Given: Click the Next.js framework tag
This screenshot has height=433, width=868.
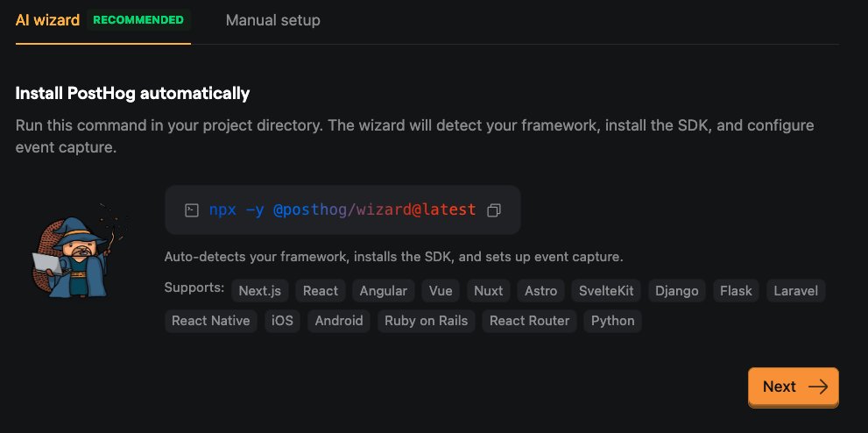Looking at the screenshot, I should pos(259,291).
